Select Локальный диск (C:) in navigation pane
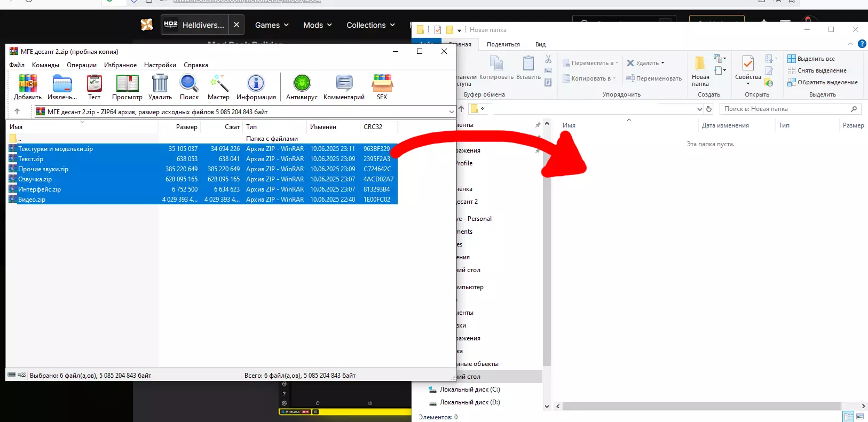 (469, 389)
